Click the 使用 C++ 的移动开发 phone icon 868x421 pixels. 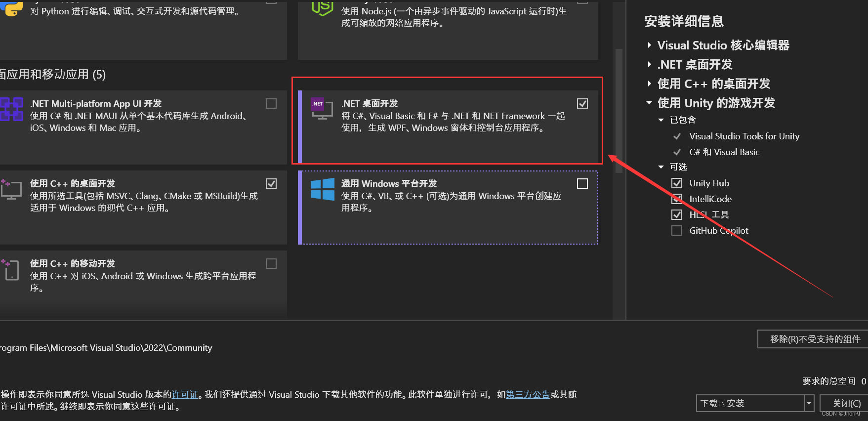coord(11,270)
